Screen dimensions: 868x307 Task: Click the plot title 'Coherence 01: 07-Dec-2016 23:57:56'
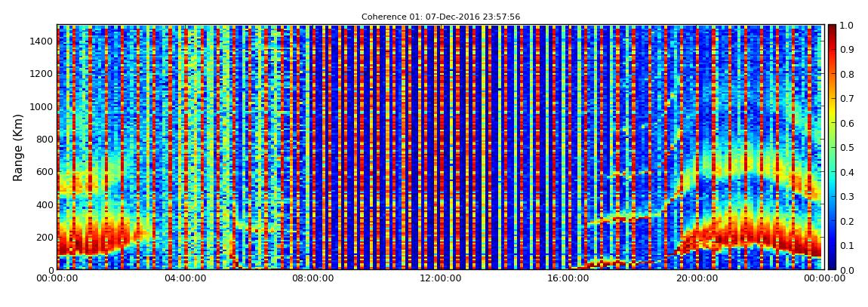tap(441, 17)
